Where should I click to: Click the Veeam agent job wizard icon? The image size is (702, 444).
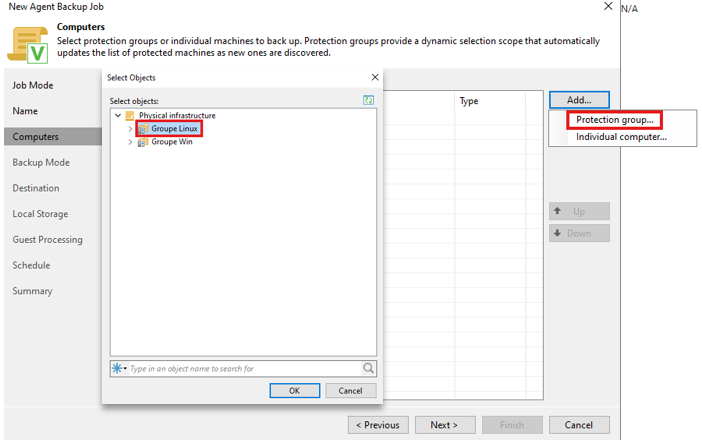pyautogui.click(x=29, y=44)
